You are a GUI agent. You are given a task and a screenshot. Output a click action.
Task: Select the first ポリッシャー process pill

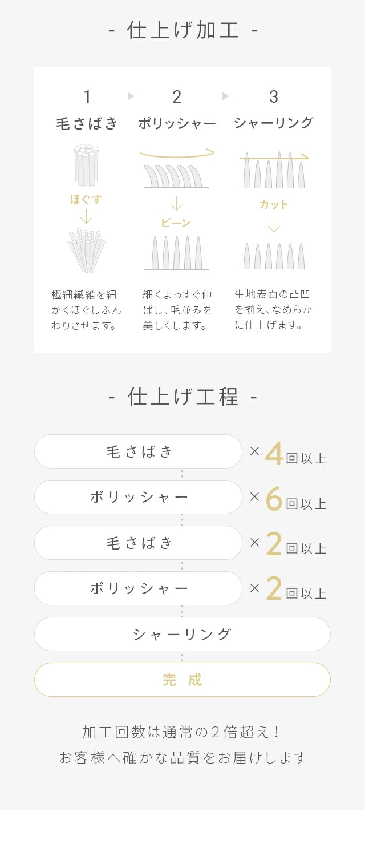(x=139, y=497)
